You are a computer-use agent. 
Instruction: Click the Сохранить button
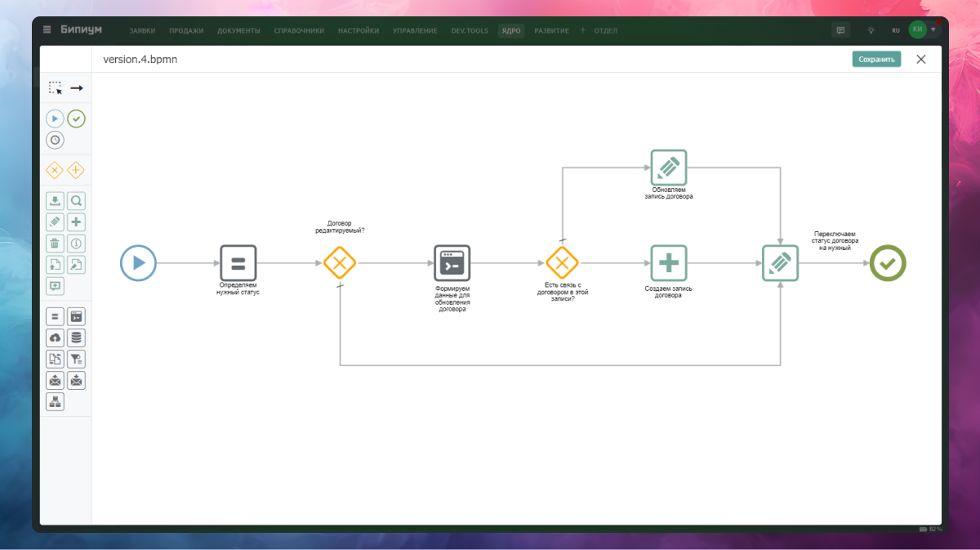[876, 59]
